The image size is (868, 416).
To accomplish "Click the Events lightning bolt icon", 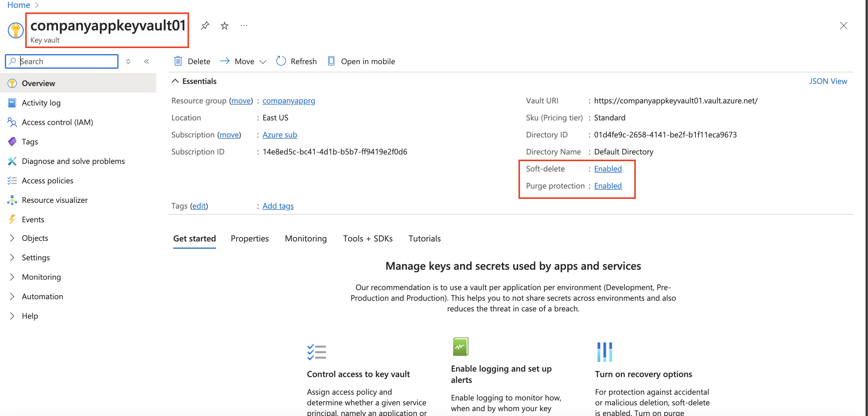I will pos(12,220).
